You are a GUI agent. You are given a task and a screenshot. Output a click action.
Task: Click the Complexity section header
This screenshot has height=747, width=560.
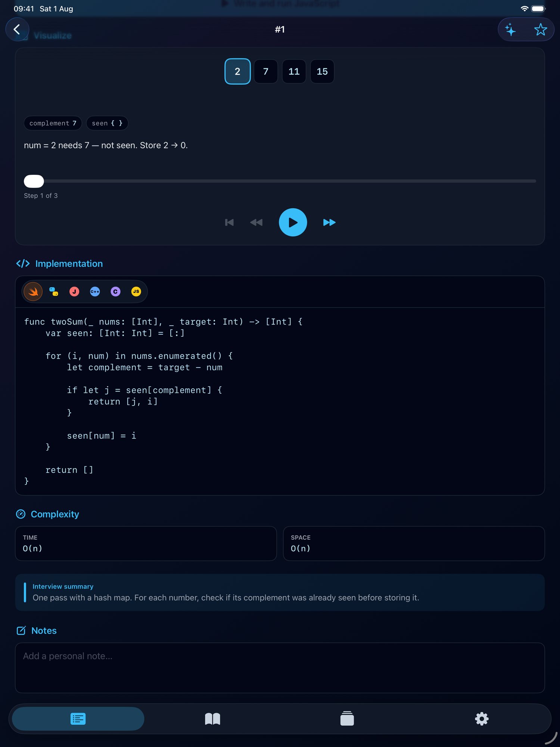[x=47, y=514]
